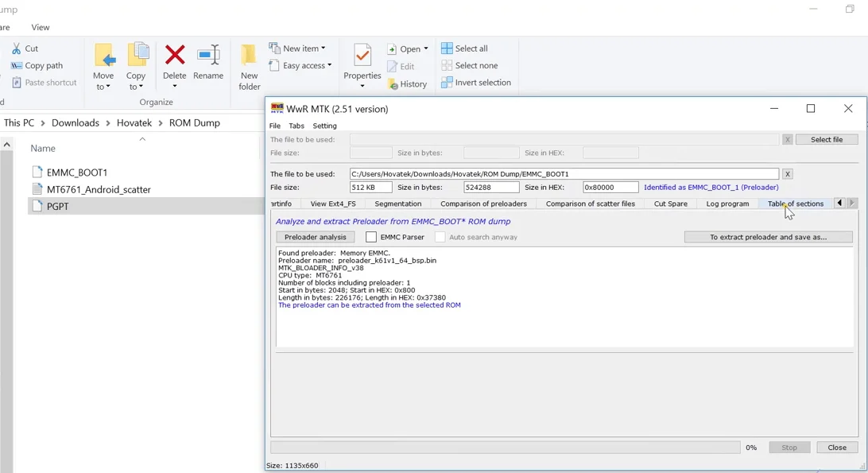The image size is (868, 473).
Task: Click the Select none icon
Action: [x=447, y=65]
